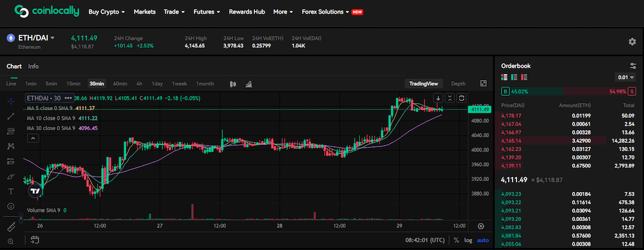Click the Ethereum coin icon

(x=11, y=38)
